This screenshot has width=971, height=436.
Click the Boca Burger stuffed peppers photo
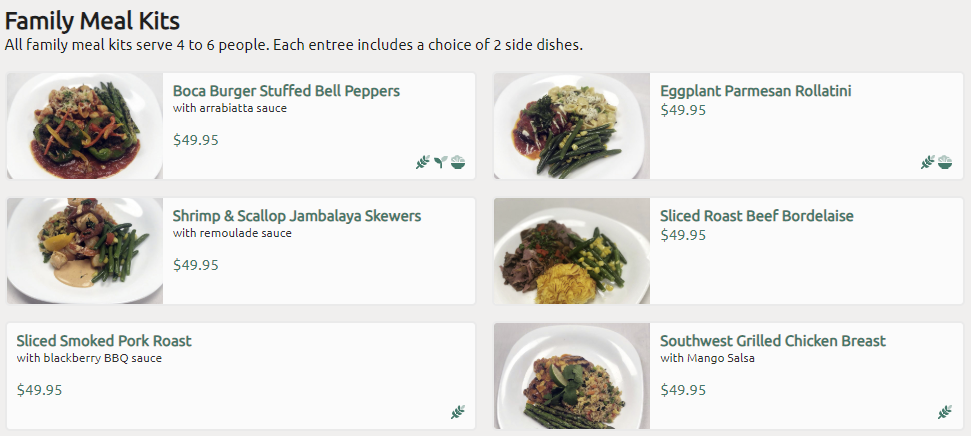(85, 126)
